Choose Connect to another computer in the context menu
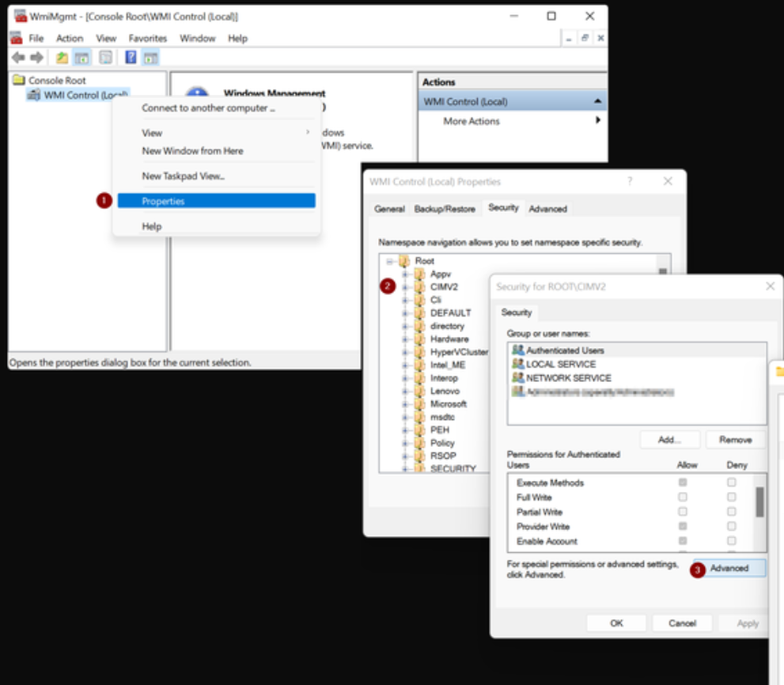The image size is (784, 685). click(x=217, y=108)
